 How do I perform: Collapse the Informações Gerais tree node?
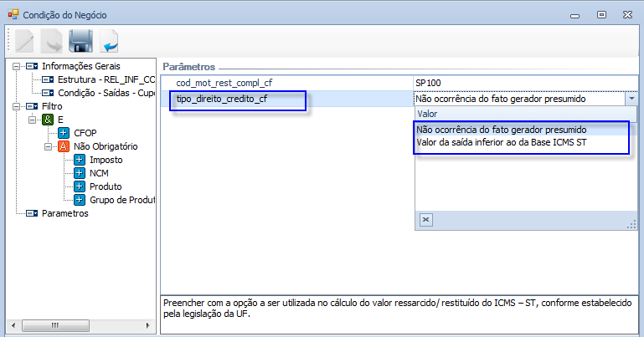(x=17, y=66)
